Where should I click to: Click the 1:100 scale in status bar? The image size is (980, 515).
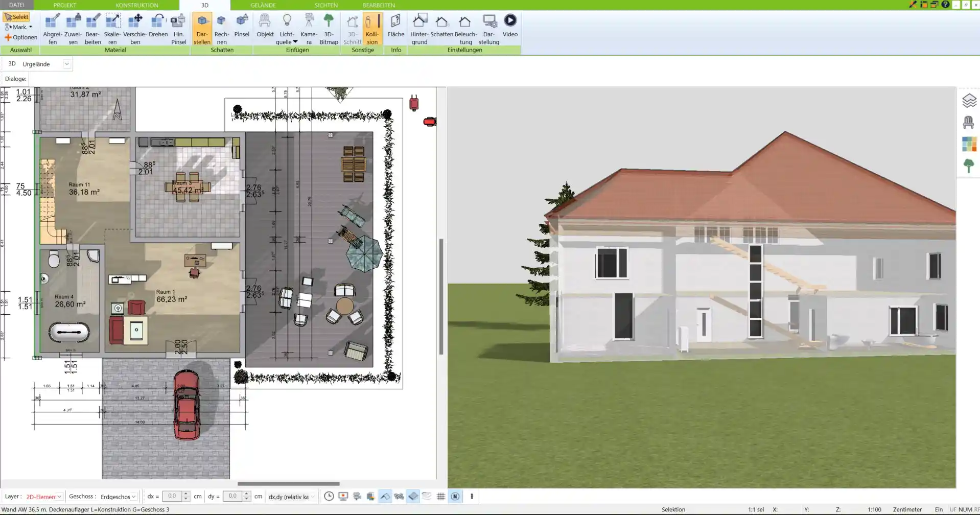pos(874,509)
